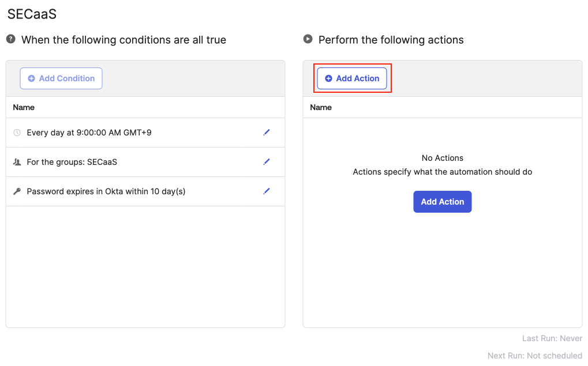Click the clock icon on schedule condition
588x366 pixels.
tap(17, 133)
